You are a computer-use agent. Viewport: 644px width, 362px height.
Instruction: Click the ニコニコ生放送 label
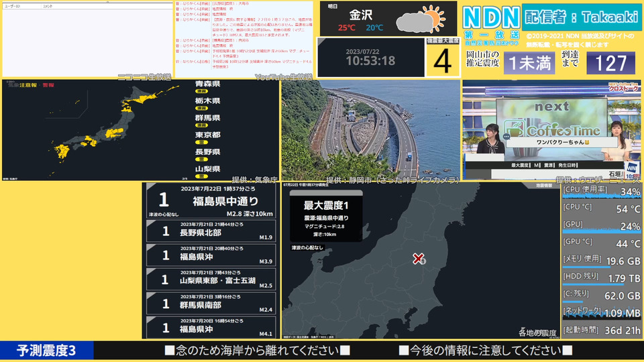(145, 76)
